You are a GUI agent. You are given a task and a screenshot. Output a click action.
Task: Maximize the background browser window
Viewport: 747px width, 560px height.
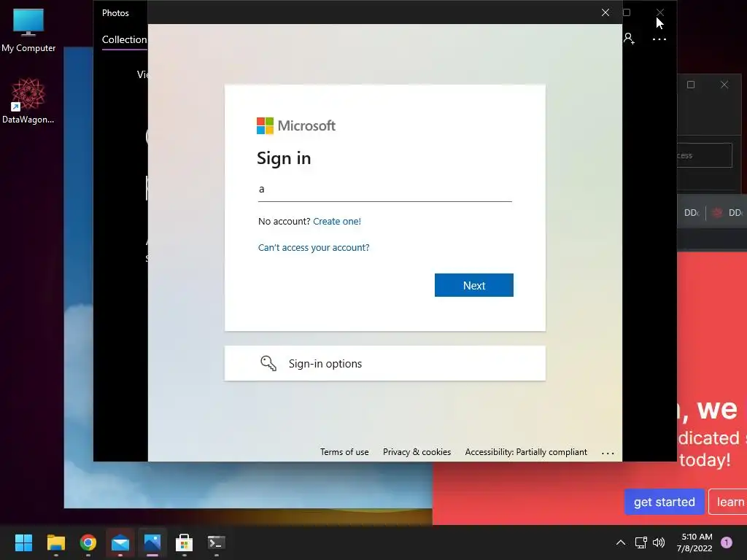(x=691, y=85)
